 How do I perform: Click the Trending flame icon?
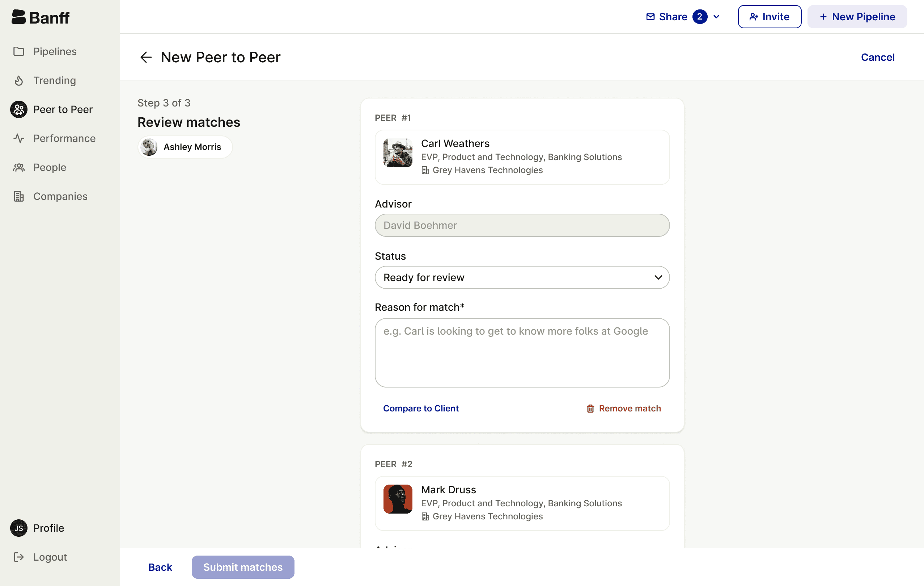point(19,80)
